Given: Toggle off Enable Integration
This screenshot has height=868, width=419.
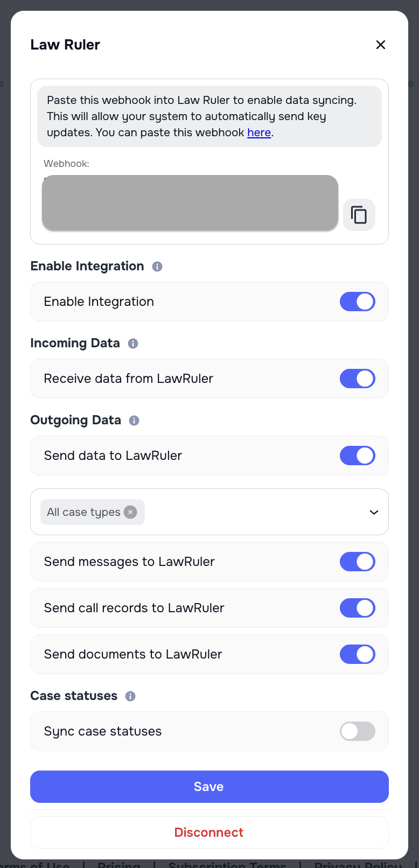Looking at the screenshot, I should pos(357,302).
